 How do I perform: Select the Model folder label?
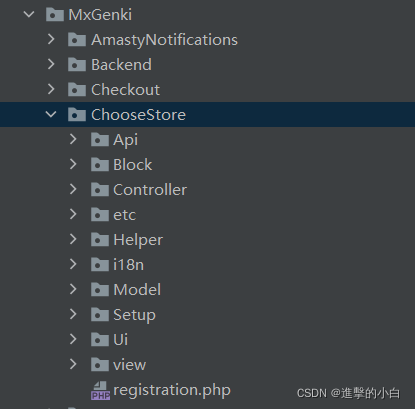(137, 290)
